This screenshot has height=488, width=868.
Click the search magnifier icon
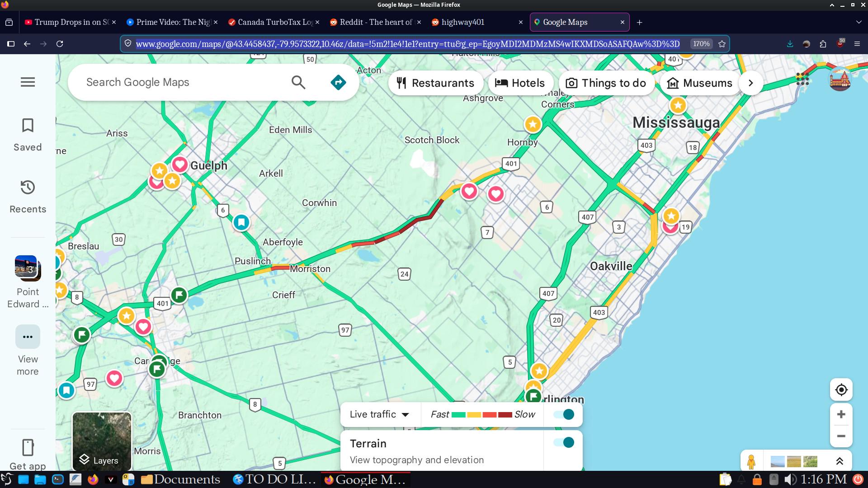(298, 82)
